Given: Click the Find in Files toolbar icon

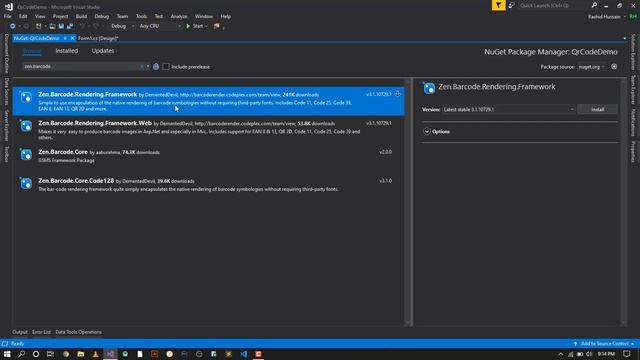Looking at the screenshot, I should click(x=217, y=26).
